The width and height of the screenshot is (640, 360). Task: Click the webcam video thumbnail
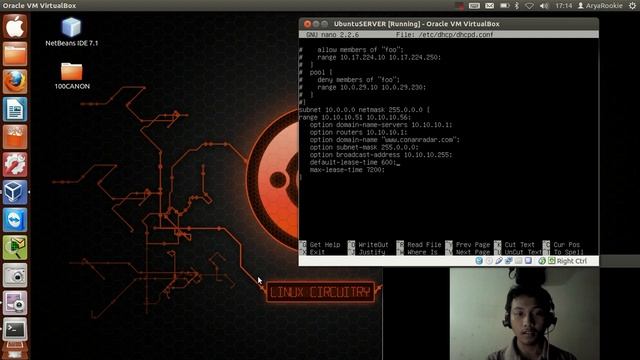pos(524,313)
